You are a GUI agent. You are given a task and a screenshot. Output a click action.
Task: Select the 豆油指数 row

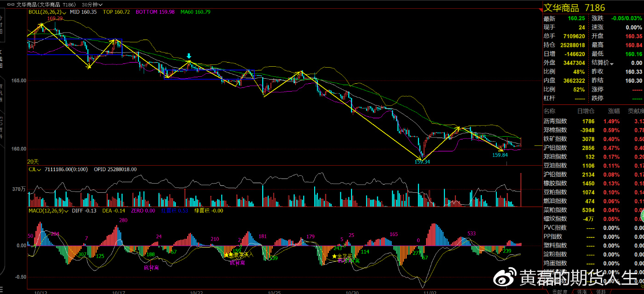(x=593, y=166)
